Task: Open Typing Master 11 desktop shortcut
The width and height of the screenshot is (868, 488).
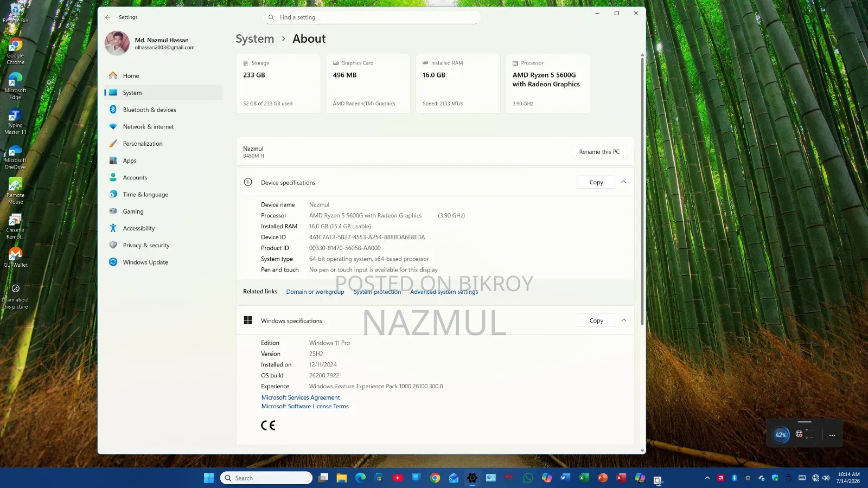Action: 15,121
